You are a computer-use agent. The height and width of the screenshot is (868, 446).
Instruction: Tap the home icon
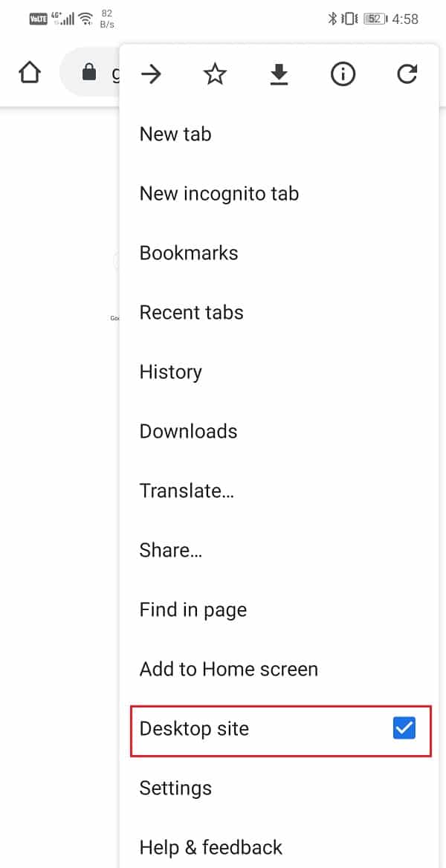tap(30, 73)
